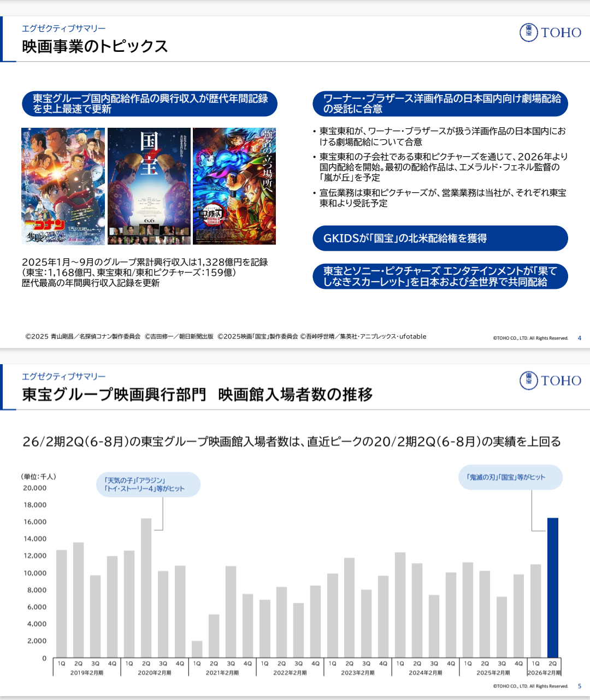Click the shortest bar, 2021年2月期 1Q
Screen dimensions: 590x700
pos(197,649)
